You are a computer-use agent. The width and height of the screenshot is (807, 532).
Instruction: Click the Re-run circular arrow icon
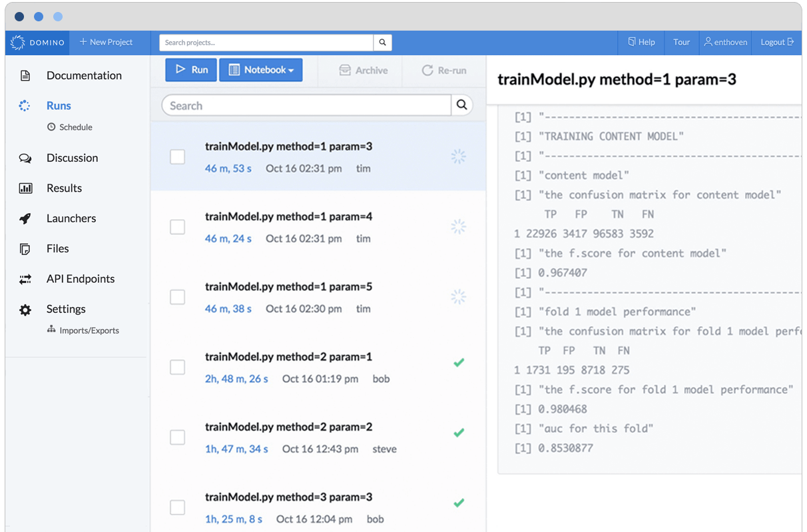pos(427,70)
